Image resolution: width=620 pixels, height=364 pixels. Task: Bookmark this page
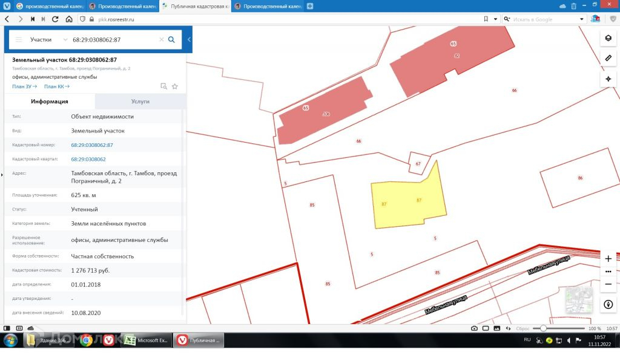tap(486, 19)
